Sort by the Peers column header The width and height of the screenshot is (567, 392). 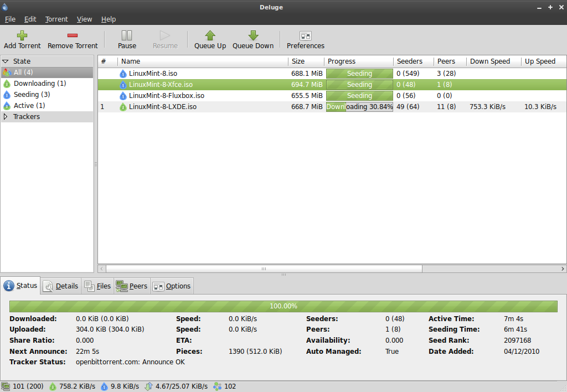(x=450, y=61)
